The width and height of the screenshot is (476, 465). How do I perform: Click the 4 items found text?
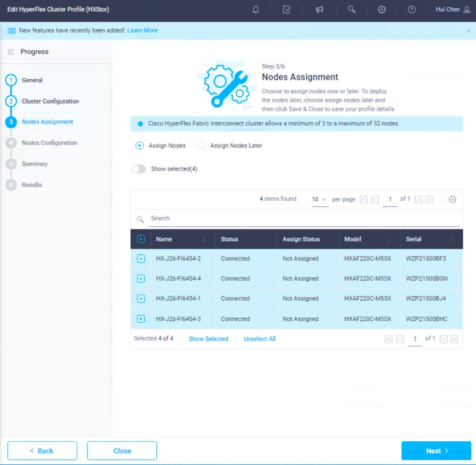point(278,199)
